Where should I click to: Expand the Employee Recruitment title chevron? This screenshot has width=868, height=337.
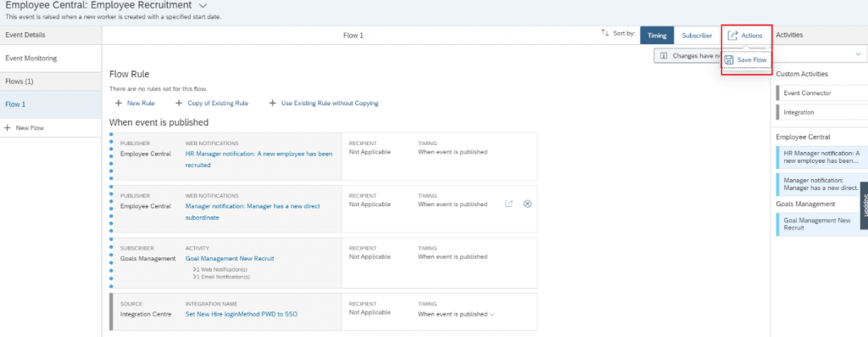tap(203, 6)
